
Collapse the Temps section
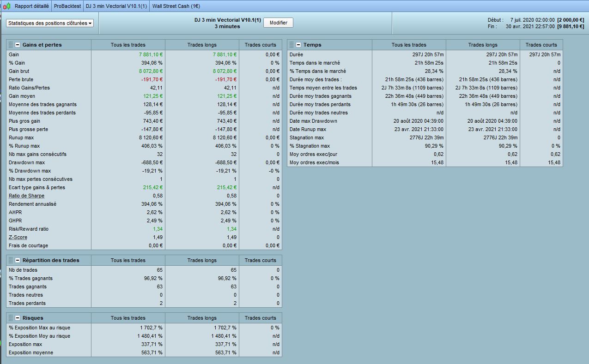(298, 45)
